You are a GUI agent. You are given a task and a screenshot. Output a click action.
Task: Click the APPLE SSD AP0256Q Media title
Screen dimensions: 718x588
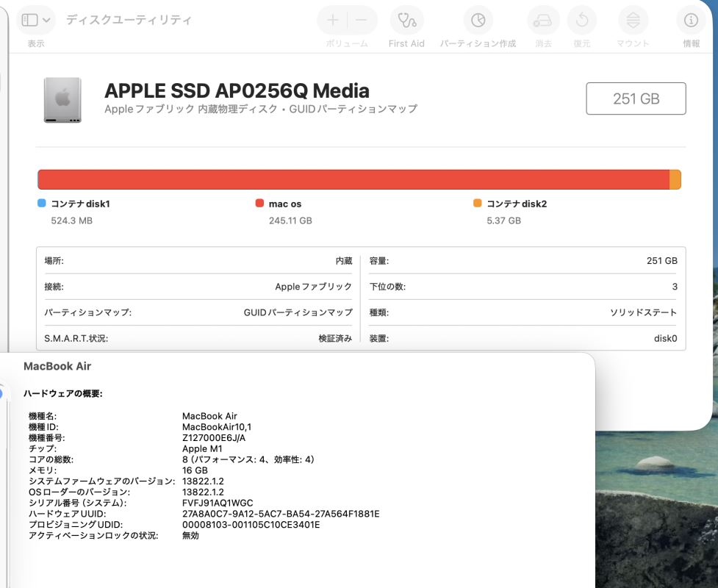click(x=237, y=91)
